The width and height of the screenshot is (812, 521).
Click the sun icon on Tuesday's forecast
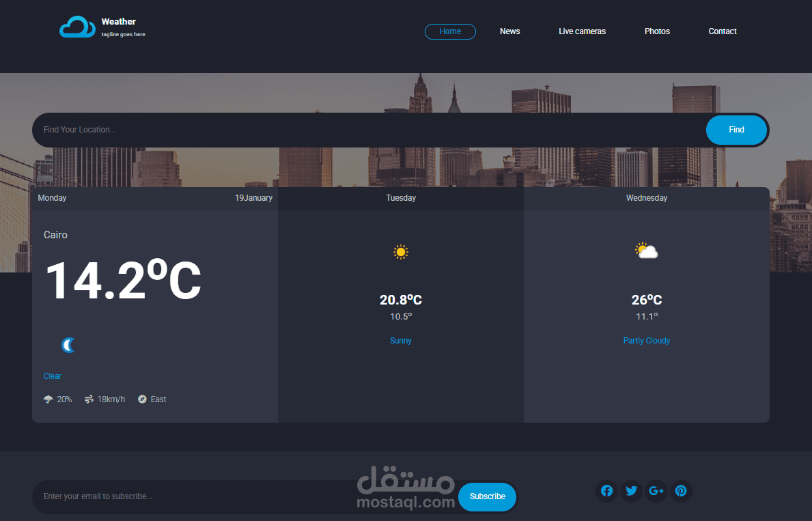point(400,251)
